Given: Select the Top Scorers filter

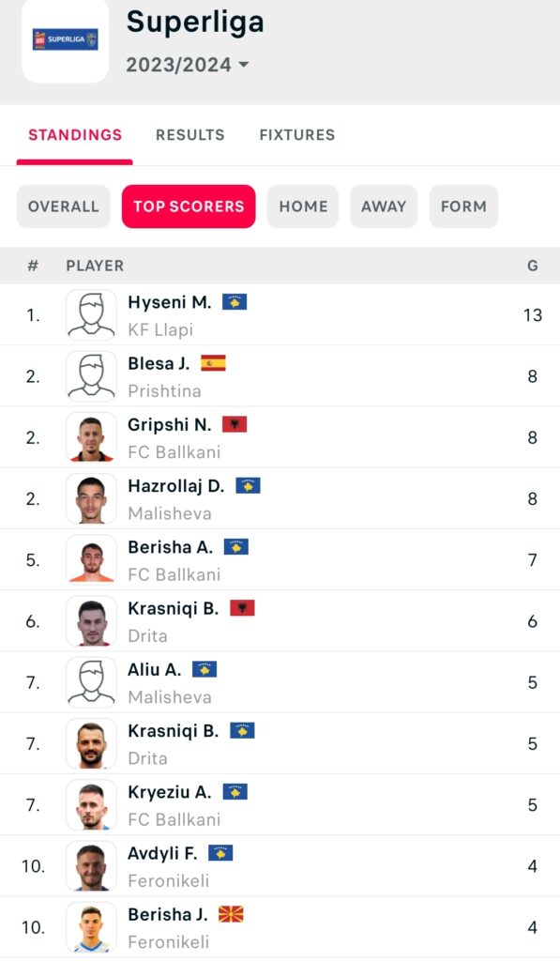Looking at the screenshot, I should coord(189,206).
